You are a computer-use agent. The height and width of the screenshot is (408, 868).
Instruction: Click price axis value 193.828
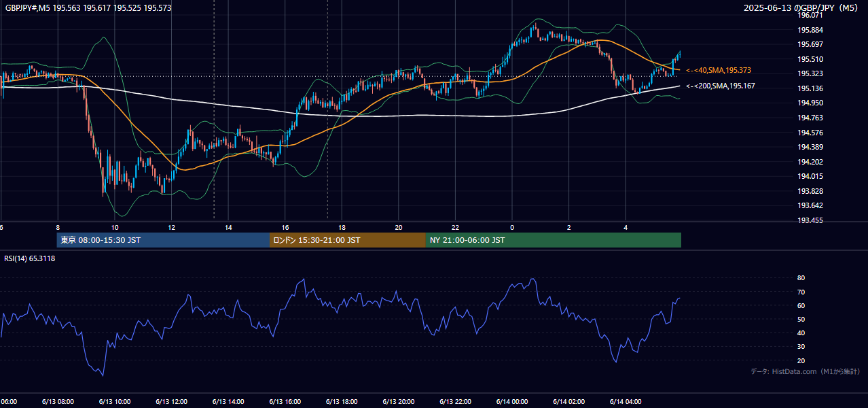(x=810, y=191)
